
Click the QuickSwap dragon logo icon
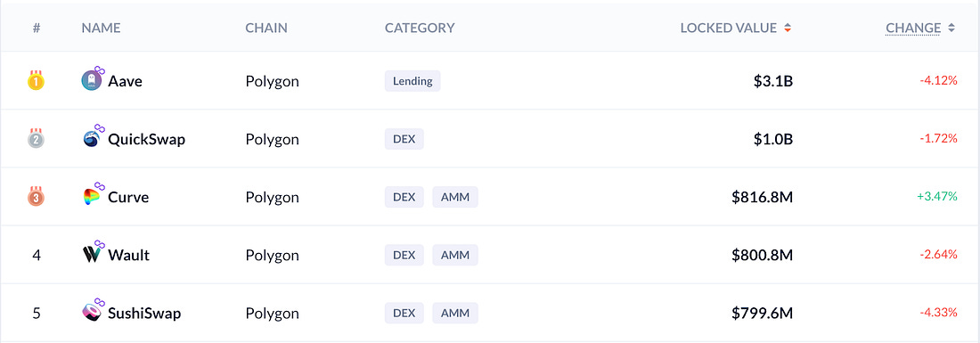[91, 139]
